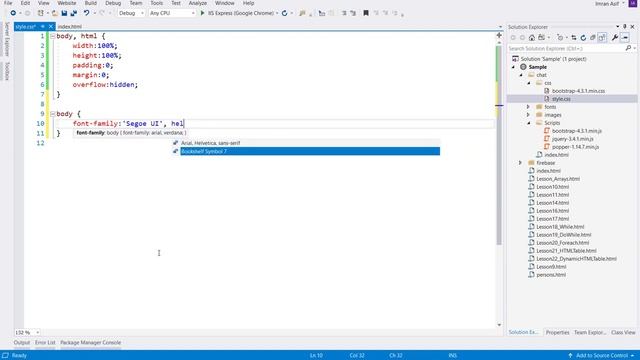Viewport: 640px width, 360px height.
Task: Click the editor scroll down arrow
Action: pyautogui.click(x=499, y=325)
